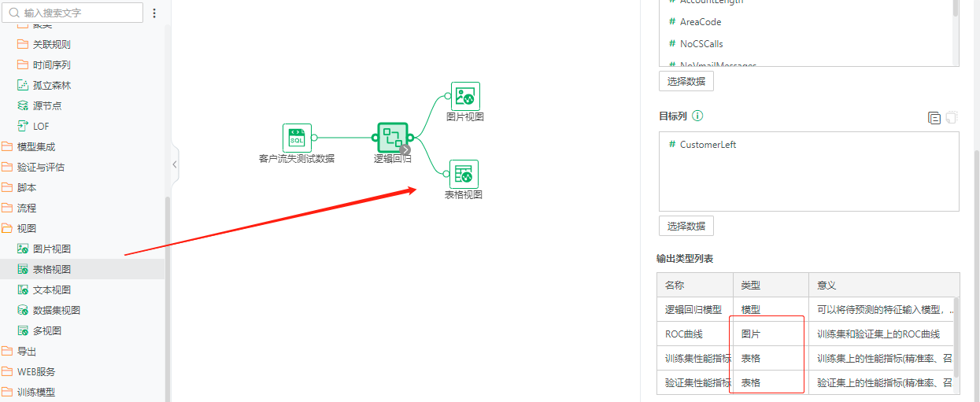
Task: Collapse the 视图 folder
Action: (26, 228)
